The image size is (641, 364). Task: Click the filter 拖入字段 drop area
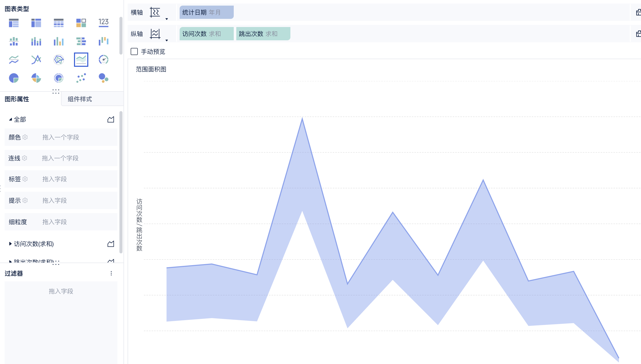coord(61,291)
